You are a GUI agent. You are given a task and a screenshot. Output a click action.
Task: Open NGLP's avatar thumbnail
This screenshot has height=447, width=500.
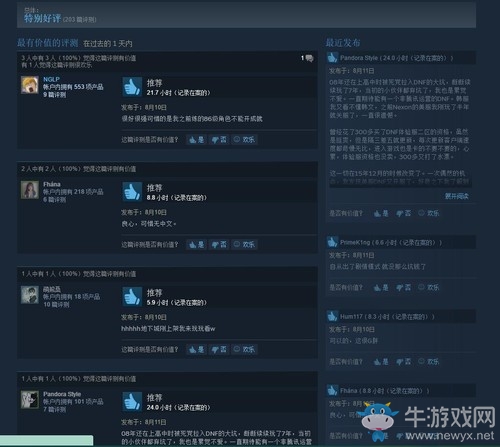[30, 85]
